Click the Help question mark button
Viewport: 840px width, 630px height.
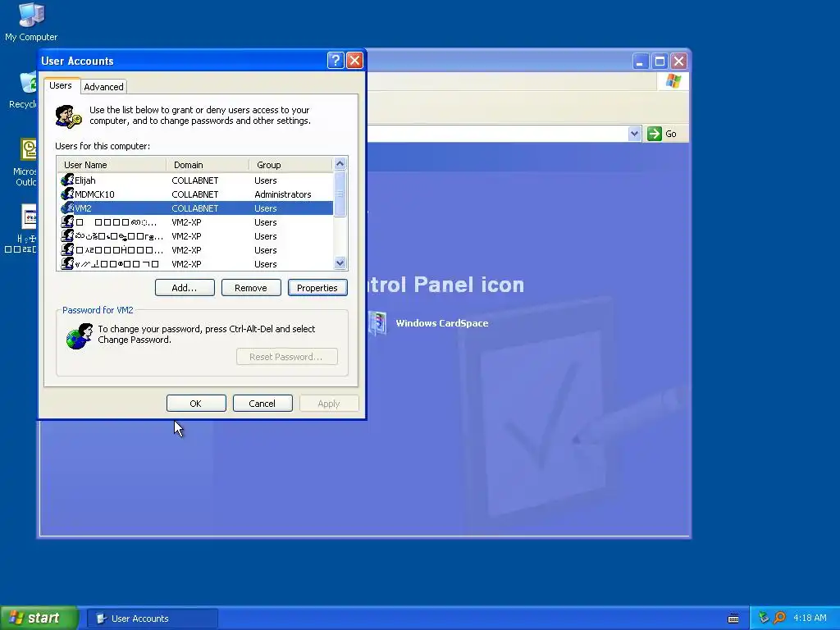pos(336,61)
